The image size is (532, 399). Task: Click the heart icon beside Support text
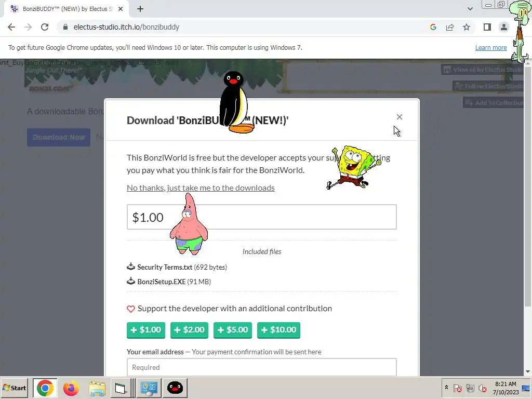point(131,309)
